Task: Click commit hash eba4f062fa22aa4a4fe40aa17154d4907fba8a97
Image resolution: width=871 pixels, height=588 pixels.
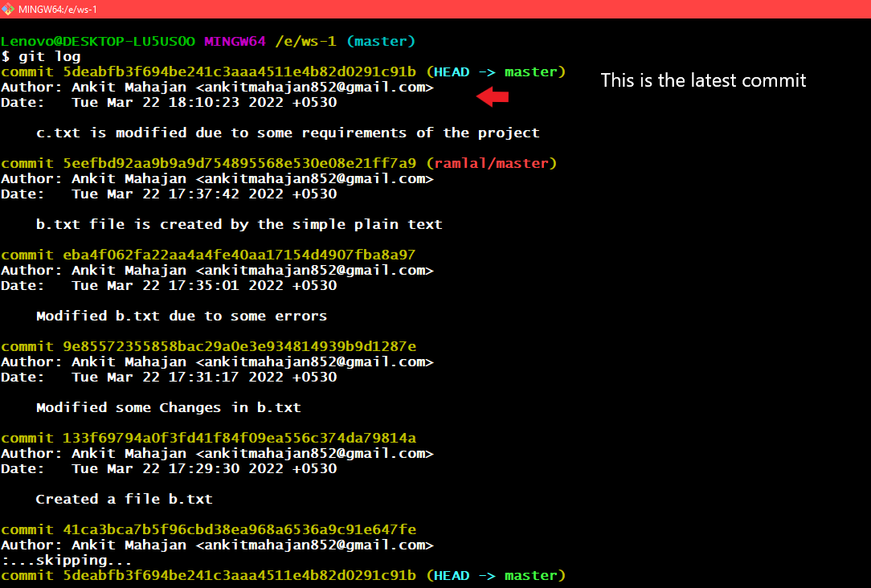Action: coord(239,255)
